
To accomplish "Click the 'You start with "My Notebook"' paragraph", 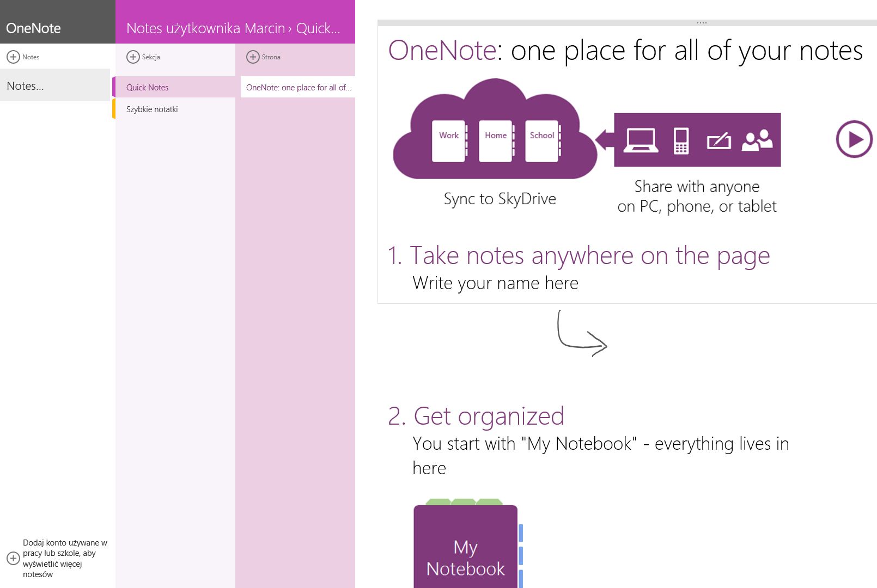I will point(601,456).
